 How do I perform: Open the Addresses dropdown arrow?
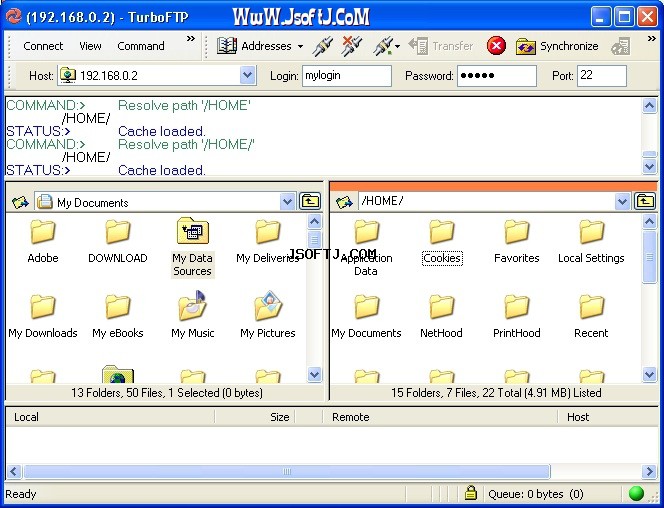(300, 46)
